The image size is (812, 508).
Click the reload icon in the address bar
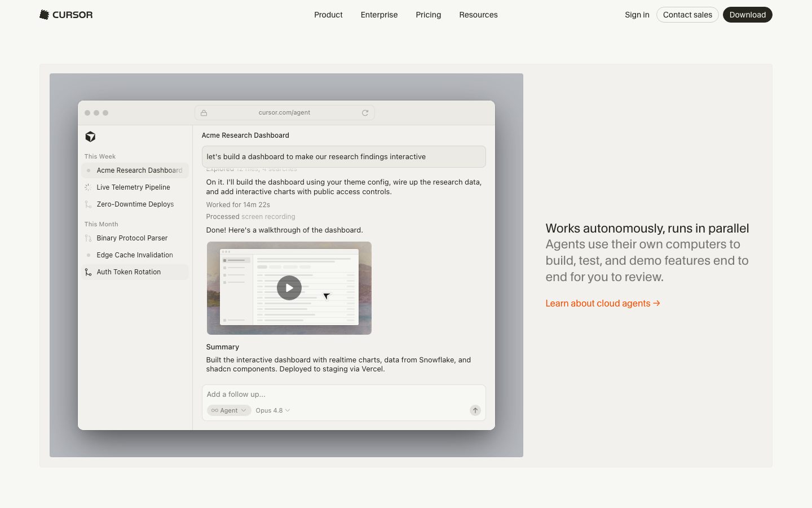coord(365,113)
